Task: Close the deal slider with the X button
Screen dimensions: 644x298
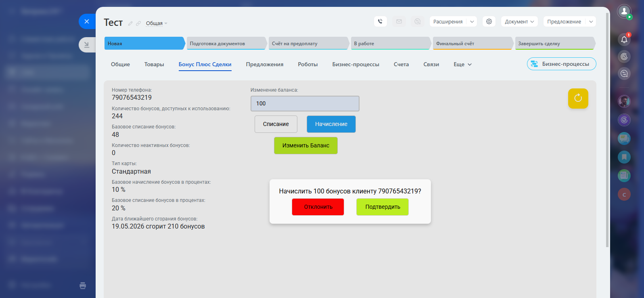Action: [87, 21]
